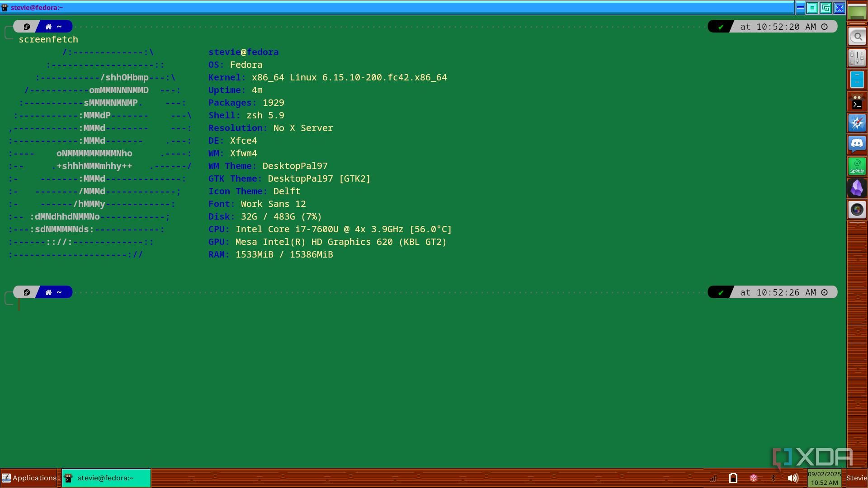Close the terminal window
Image resolution: width=868 pixels, height=488 pixels.
click(840, 8)
